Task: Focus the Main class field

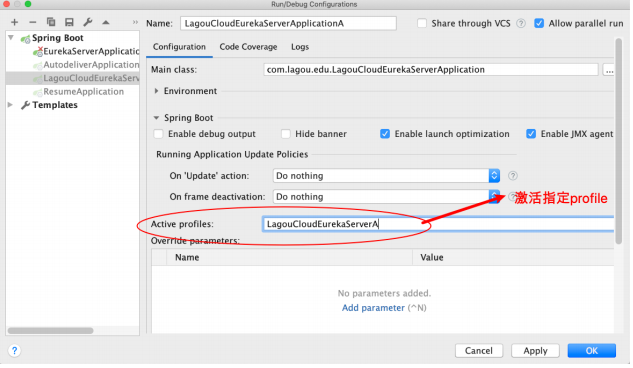Action: coord(431,70)
